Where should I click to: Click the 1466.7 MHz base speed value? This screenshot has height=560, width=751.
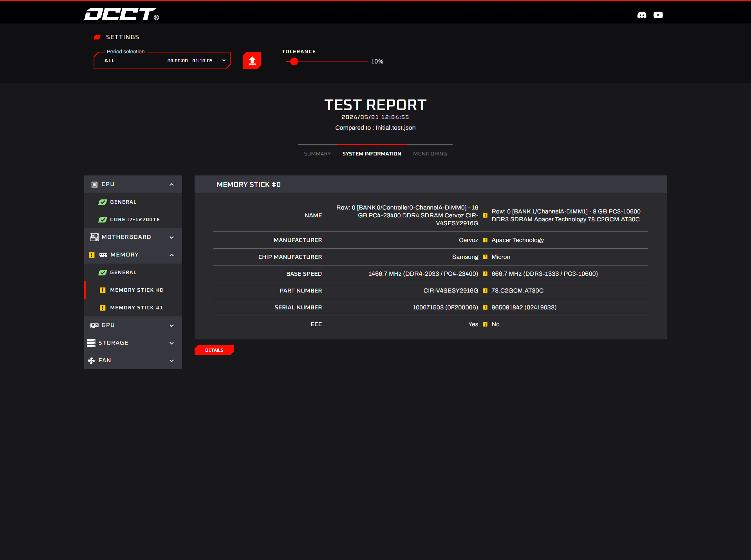pyautogui.click(x=423, y=274)
